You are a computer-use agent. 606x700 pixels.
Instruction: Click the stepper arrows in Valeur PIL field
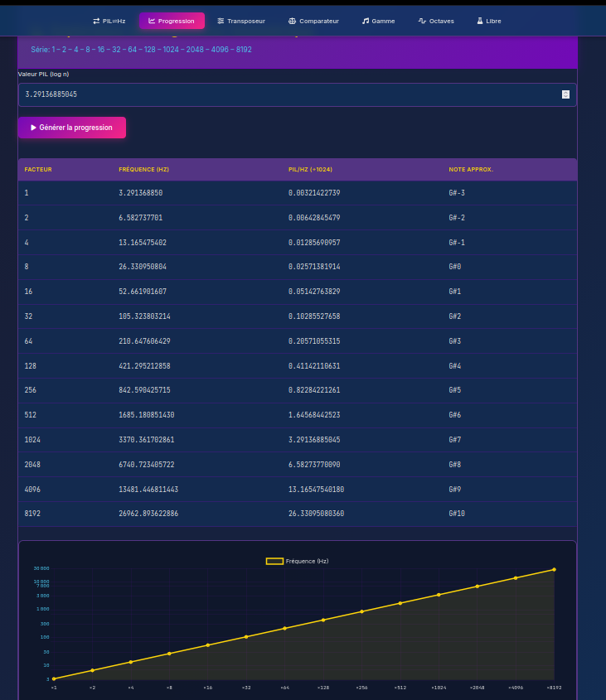click(565, 94)
